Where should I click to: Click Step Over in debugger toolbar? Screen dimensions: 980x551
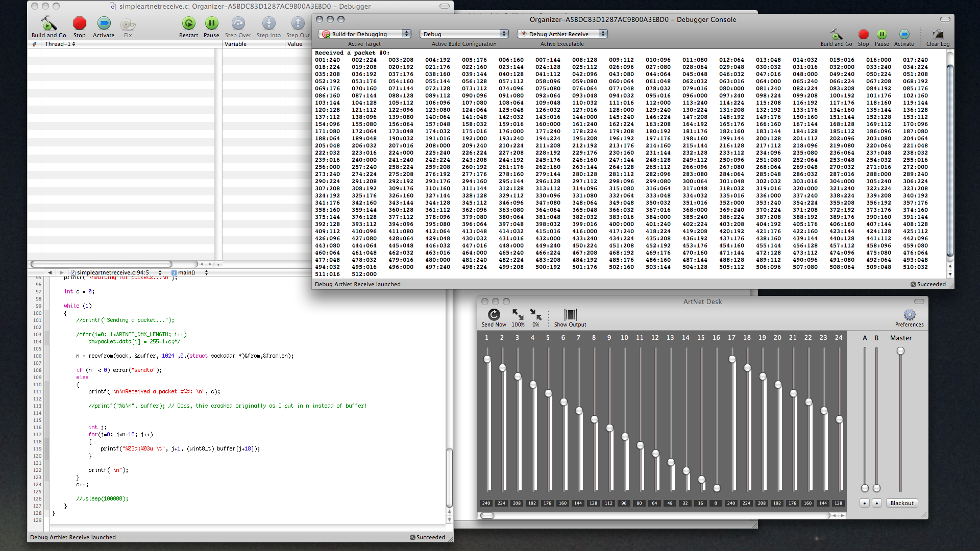coord(238,23)
